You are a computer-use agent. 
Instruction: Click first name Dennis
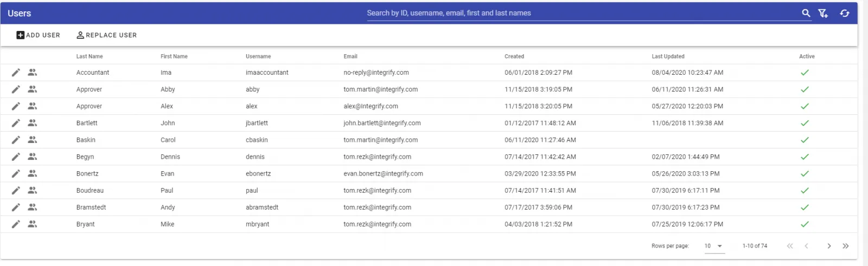[x=170, y=157]
